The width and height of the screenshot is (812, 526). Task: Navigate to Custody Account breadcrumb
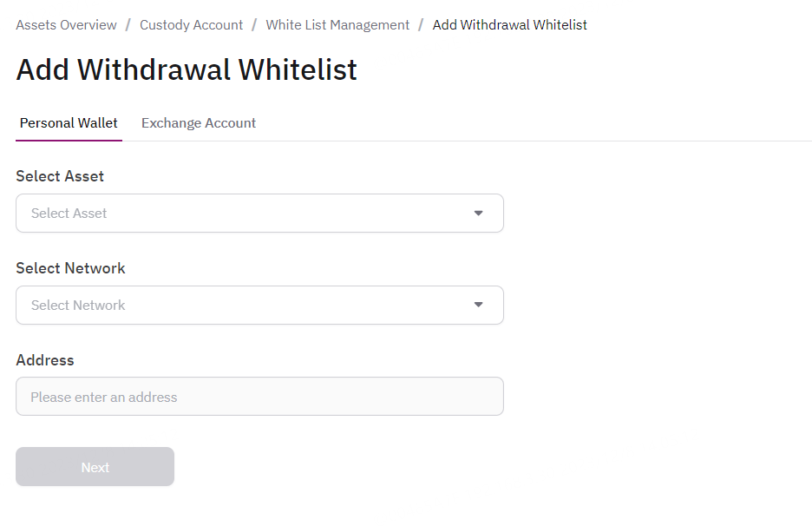click(191, 25)
